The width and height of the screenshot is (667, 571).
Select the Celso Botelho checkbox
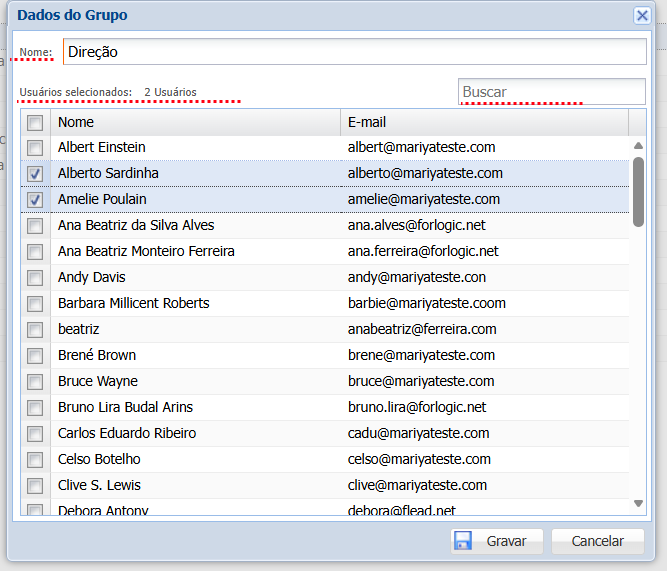coord(35,459)
